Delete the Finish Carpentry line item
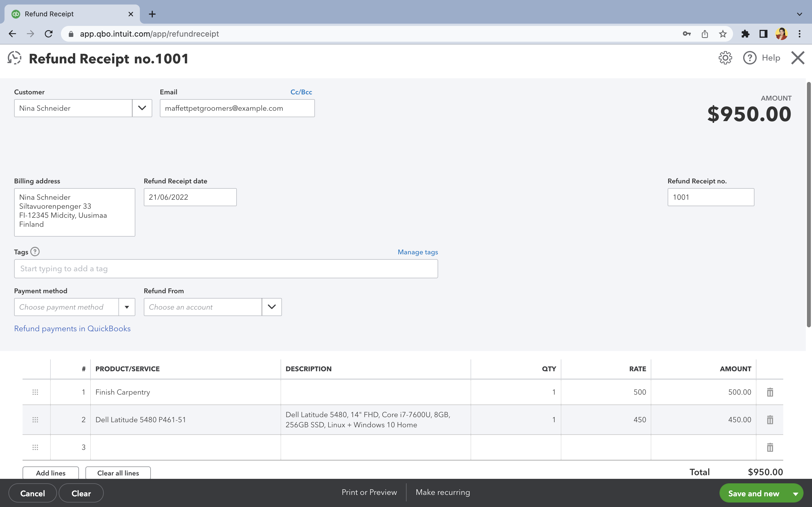Image resolution: width=812 pixels, height=507 pixels. (770, 392)
